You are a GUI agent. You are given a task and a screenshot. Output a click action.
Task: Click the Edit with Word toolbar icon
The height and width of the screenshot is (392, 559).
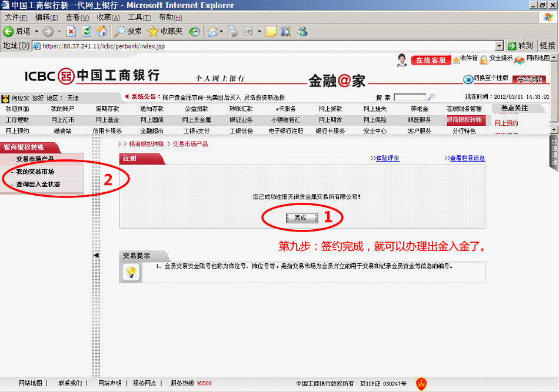point(248,32)
